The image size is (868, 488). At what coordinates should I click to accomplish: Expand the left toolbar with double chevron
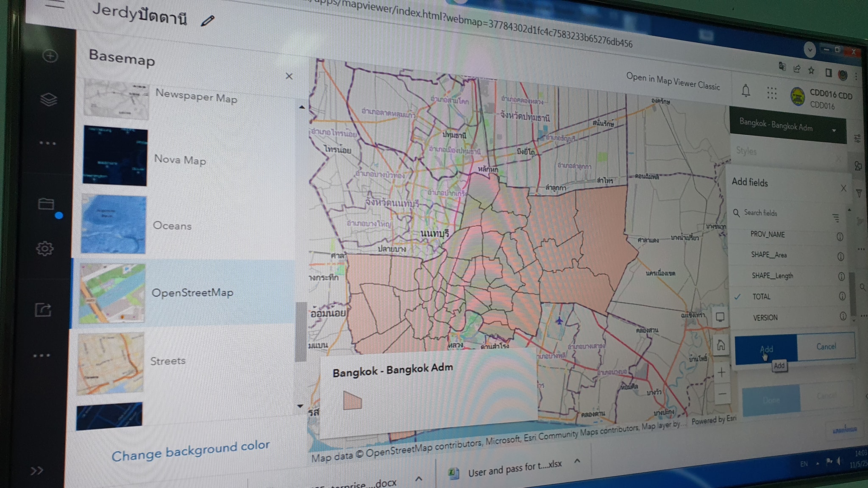pyautogui.click(x=37, y=470)
